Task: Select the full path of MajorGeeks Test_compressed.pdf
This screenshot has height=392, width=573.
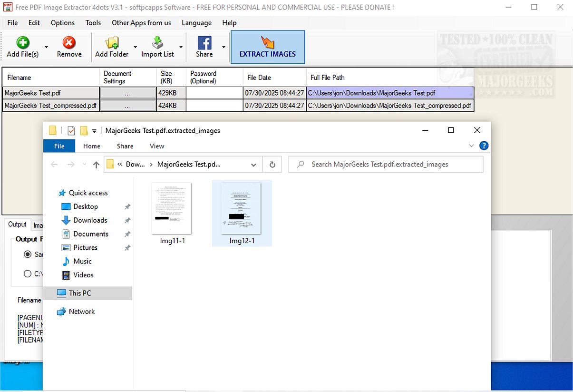Action: [x=390, y=106]
